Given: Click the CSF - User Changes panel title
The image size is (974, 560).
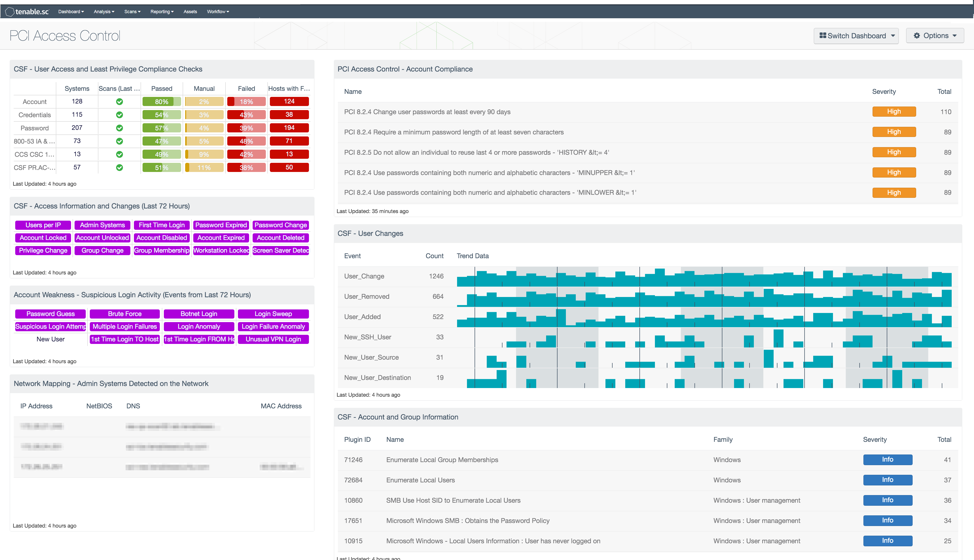Looking at the screenshot, I should tap(370, 234).
